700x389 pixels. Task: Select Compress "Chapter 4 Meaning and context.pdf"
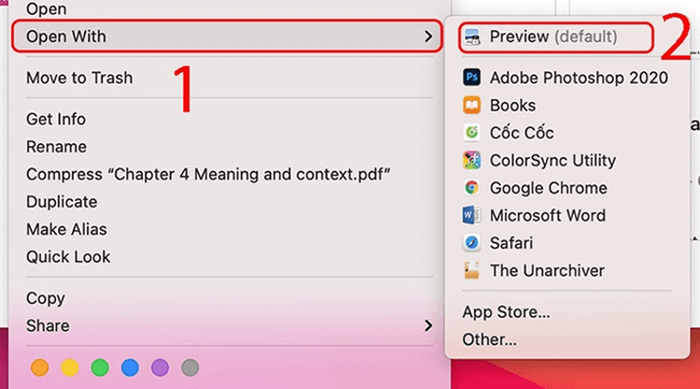(x=208, y=174)
